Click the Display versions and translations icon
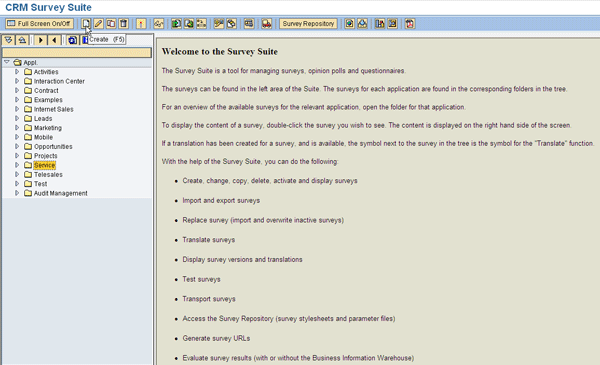This screenshot has height=365, width=600. point(231,24)
